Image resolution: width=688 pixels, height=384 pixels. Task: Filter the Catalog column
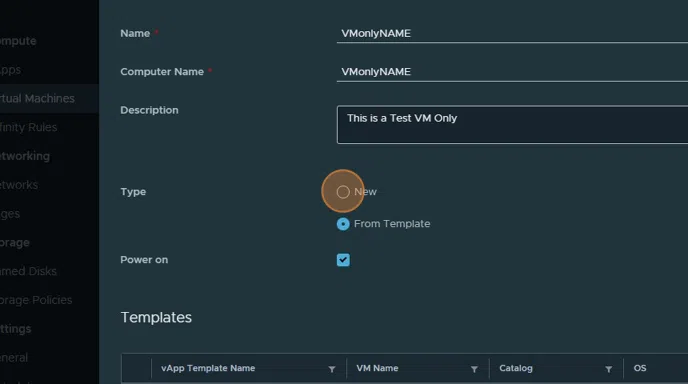[x=609, y=369]
